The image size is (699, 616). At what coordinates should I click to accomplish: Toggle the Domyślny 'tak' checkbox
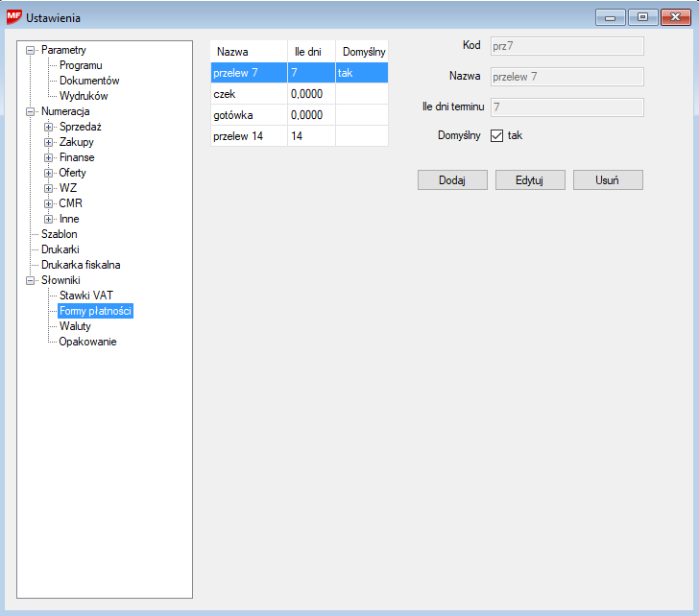pyautogui.click(x=497, y=136)
